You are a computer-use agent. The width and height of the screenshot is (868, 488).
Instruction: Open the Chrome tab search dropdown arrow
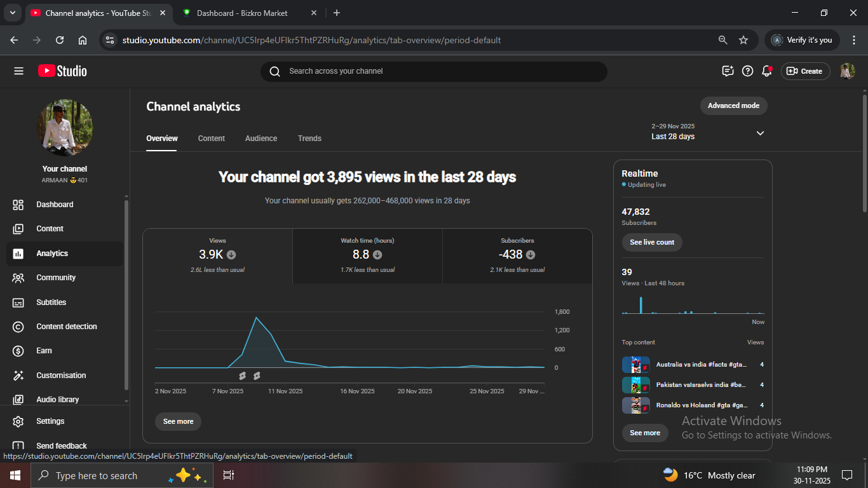12,13
